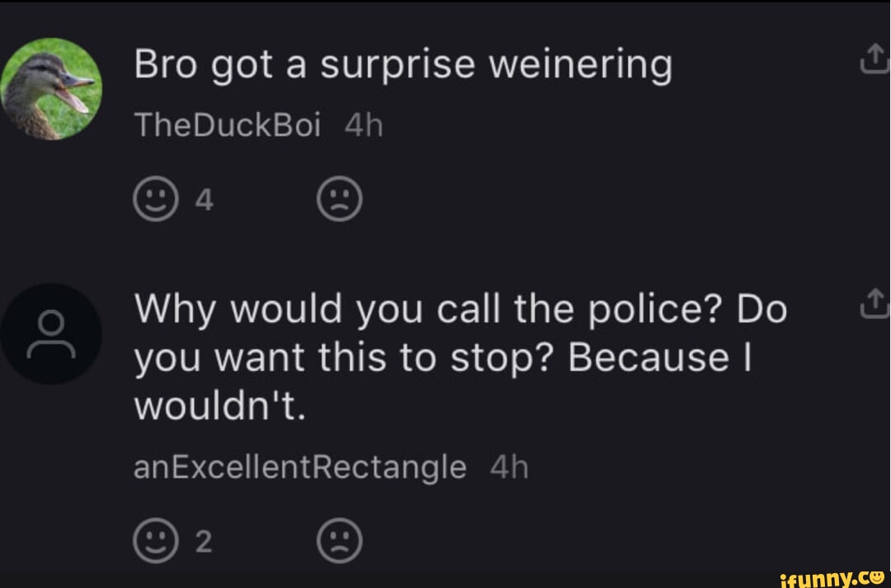Open TheDuckBoi's profile
Screen dimensions: 891x588
coord(227,124)
